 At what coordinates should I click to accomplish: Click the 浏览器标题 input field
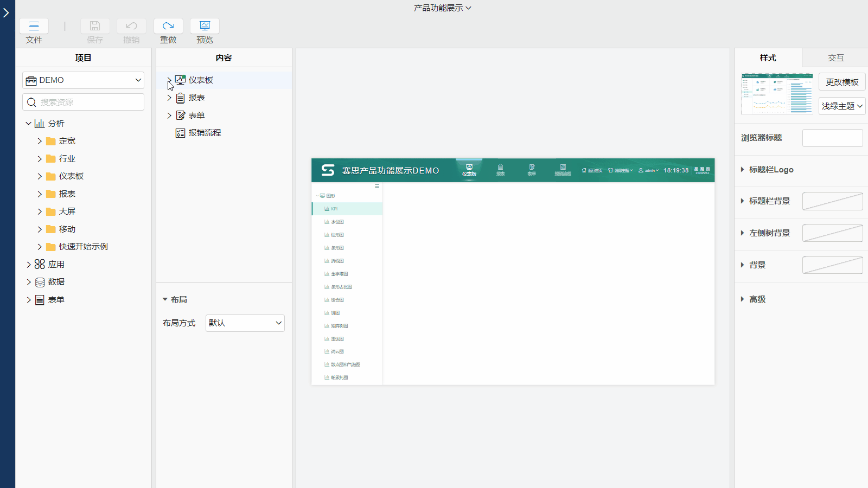(832, 138)
